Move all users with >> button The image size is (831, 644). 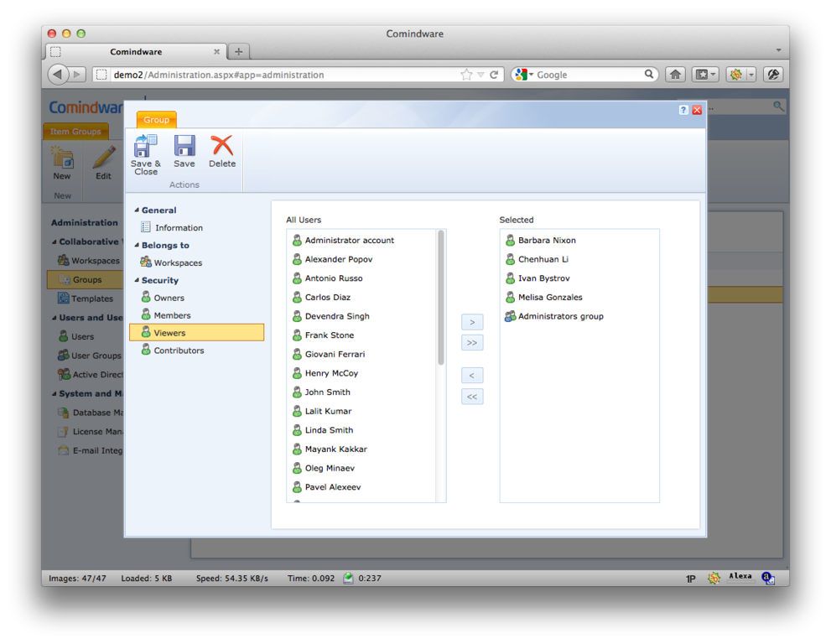tap(472, 343)
